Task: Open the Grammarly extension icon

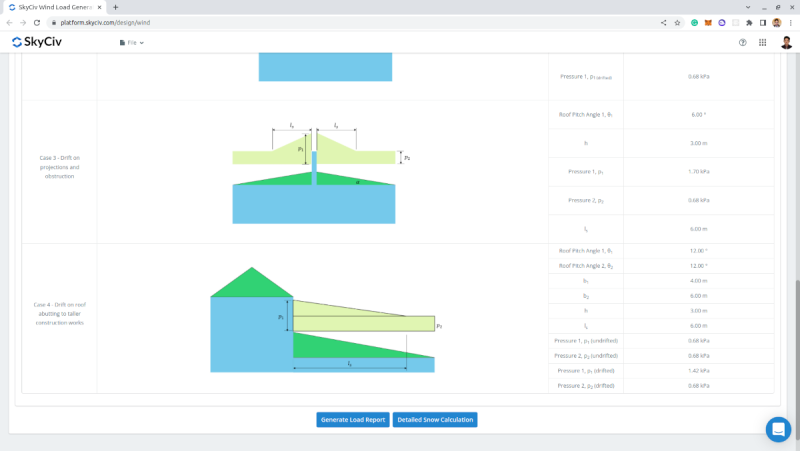Action: point(694,22)
